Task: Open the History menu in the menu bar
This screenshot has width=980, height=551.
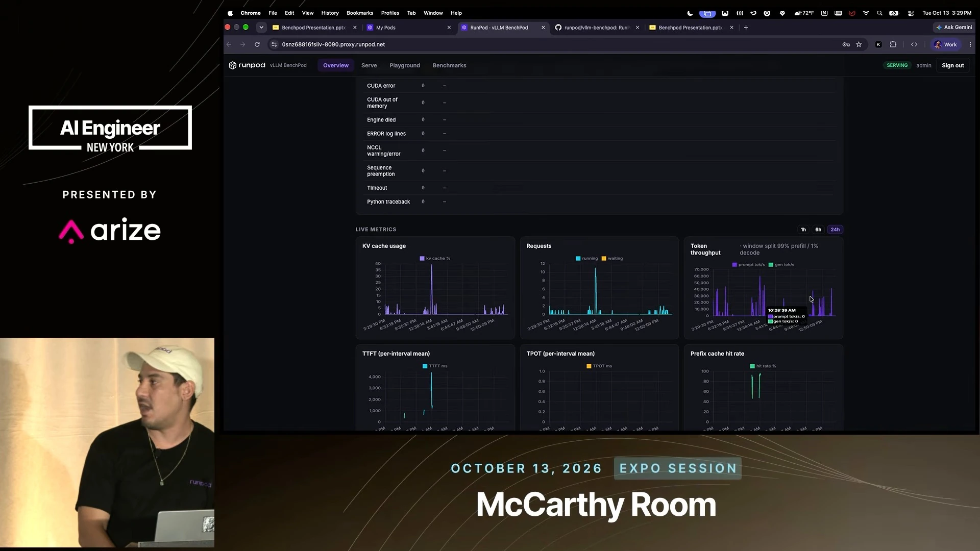Action: tap(330, 13)
